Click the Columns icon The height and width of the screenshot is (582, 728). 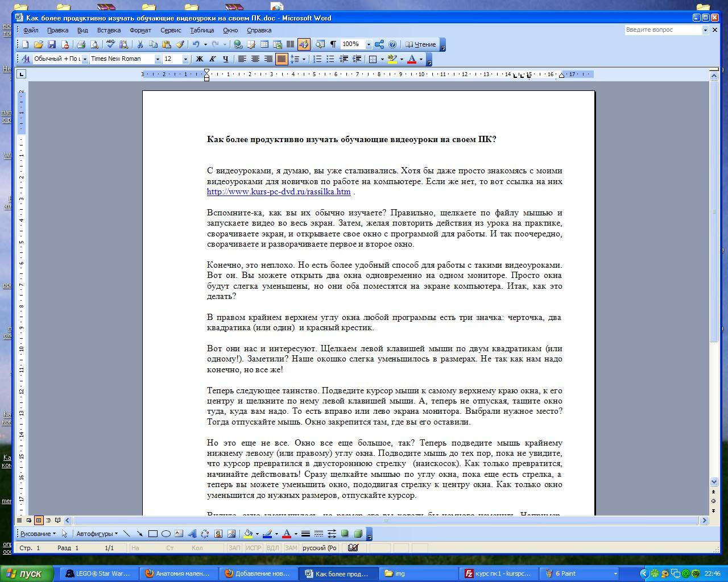coord(290,44)
